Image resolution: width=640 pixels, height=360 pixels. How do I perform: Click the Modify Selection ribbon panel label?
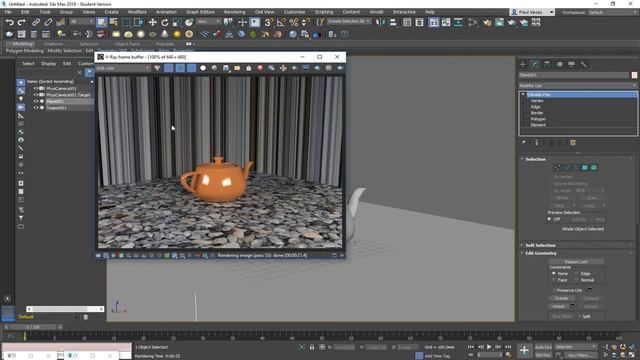click(64, 51)
